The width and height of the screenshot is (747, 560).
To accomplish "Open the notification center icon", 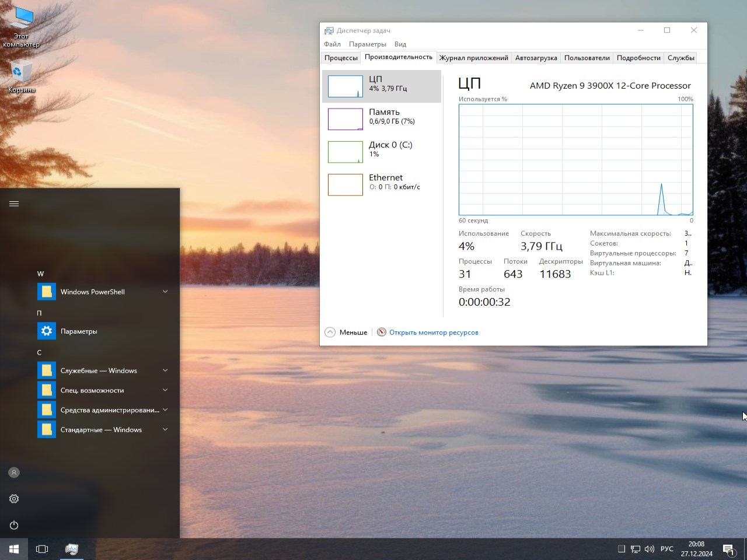I will click(x=729, y=549).
